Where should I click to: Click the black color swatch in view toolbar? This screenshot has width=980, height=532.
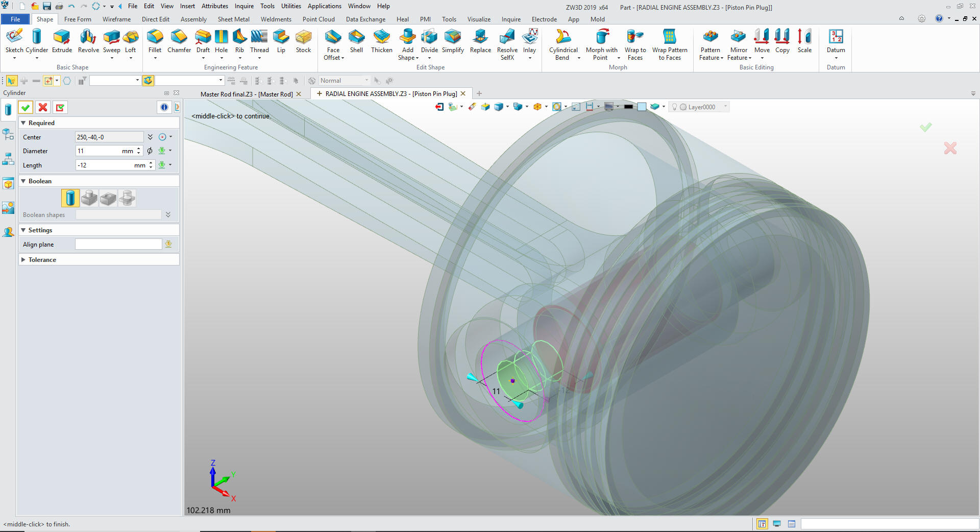(x=628, y=107)
